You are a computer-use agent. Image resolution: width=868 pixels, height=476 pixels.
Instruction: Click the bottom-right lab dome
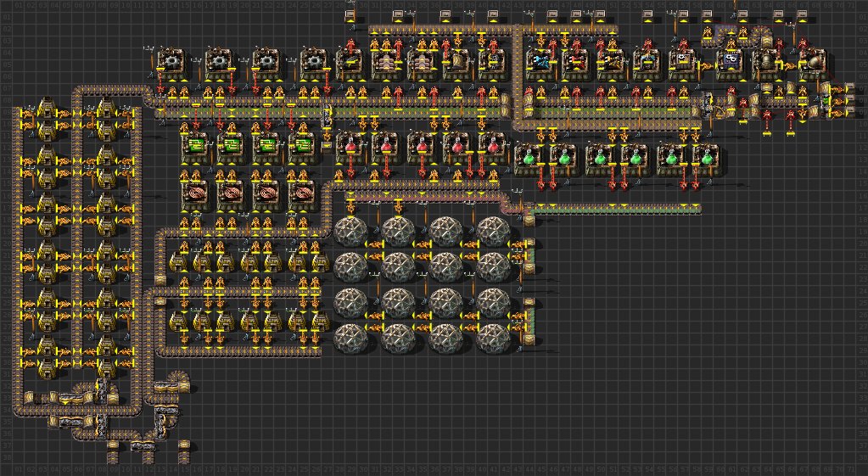coord(493,338)
